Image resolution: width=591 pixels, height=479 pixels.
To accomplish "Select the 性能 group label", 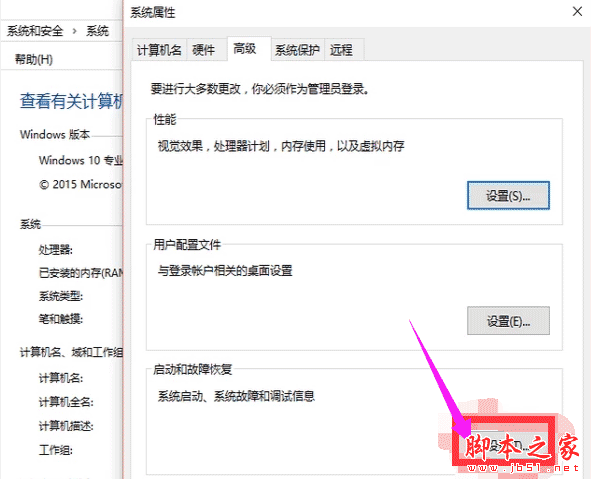I will [x=165, y=119].
